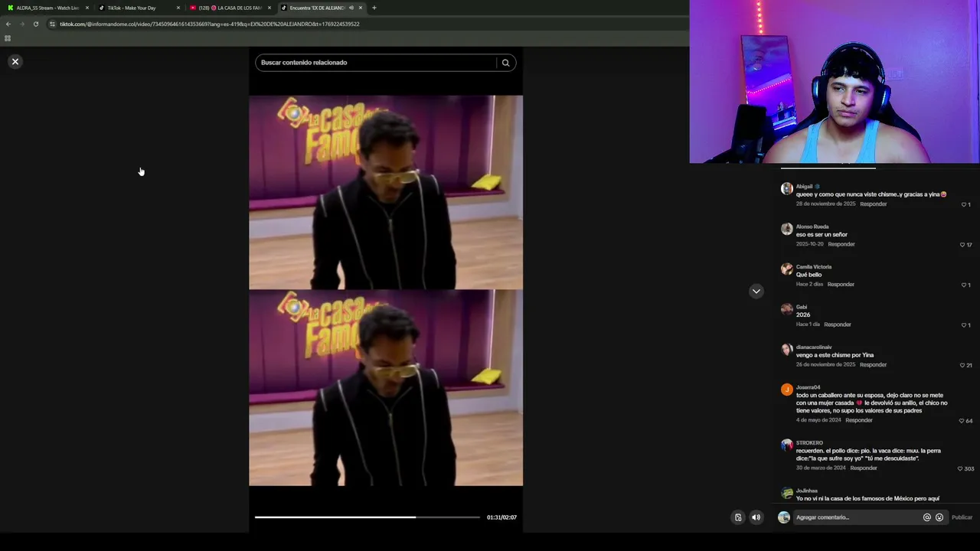Click Responder under Camila Victoria's comment
980x551 pixels.
pos(840,284)
